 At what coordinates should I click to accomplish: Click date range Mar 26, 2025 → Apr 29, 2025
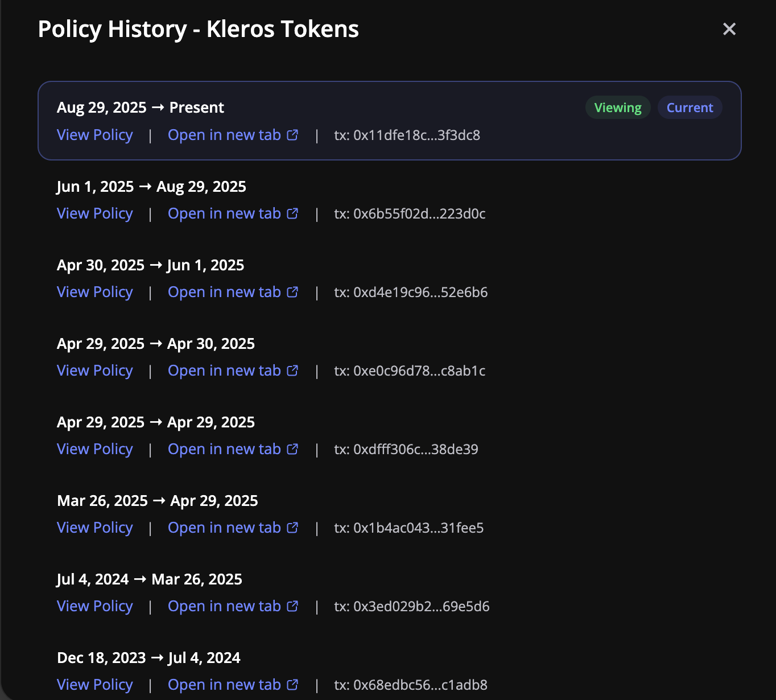point(158,501)
